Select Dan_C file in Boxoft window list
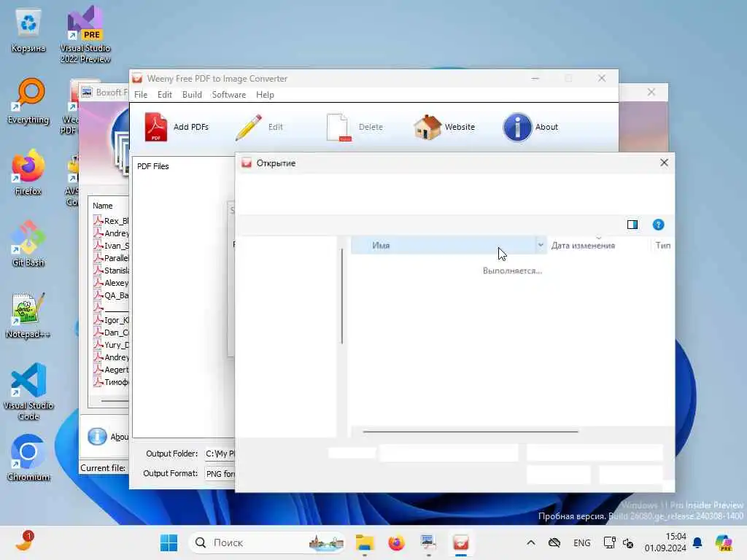The height and width of the screenshot is (560, 747). pyautogui.click(x=111, y=332)
